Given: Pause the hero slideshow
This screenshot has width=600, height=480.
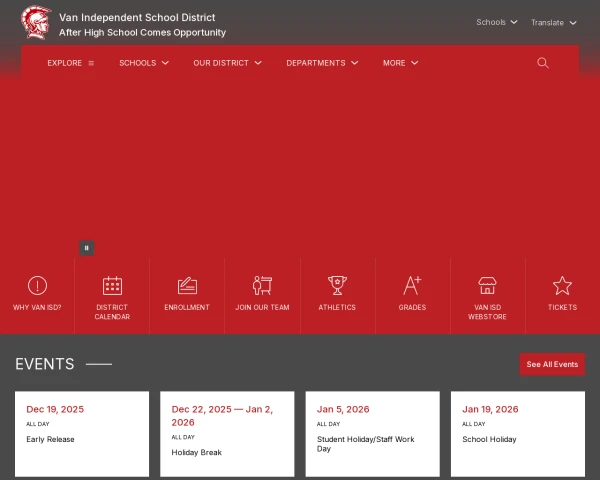Looking at the screenshot, I should 87,248.
